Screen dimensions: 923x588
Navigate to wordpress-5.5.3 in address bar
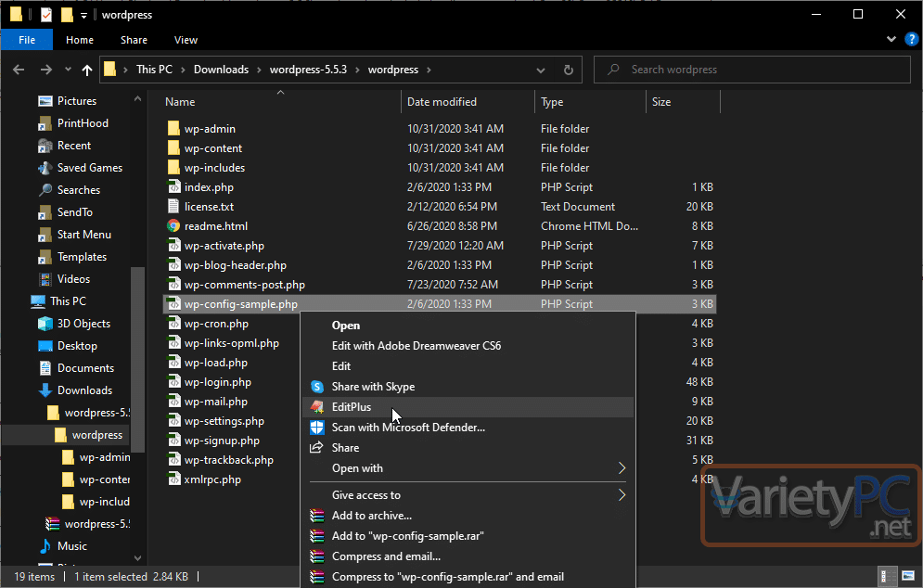(x=309, y=70)
